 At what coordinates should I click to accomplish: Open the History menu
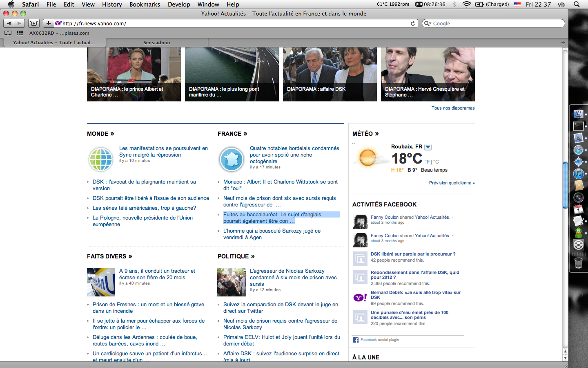[x=112, y=4]
